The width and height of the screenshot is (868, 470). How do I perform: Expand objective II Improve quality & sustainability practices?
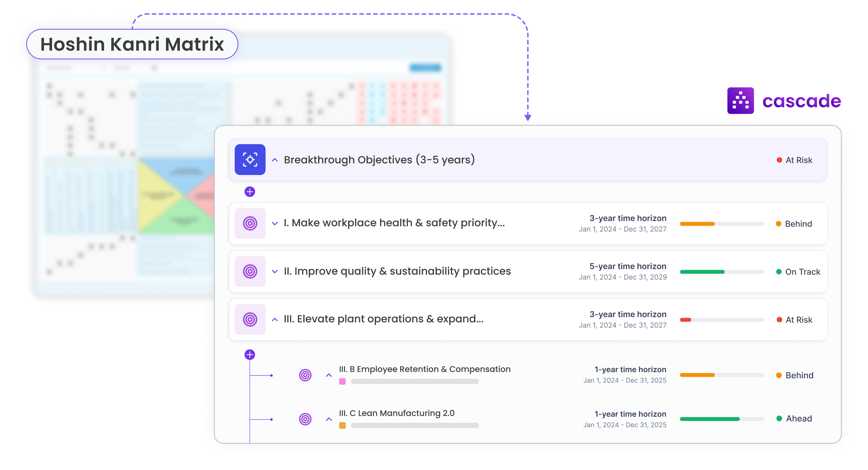(x=274, y=271)
